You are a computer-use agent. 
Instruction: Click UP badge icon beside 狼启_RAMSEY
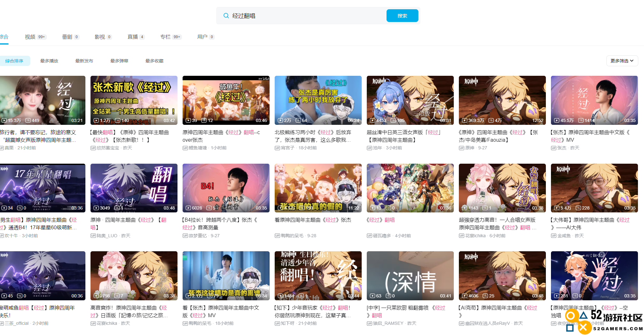(x=369, y=324)
